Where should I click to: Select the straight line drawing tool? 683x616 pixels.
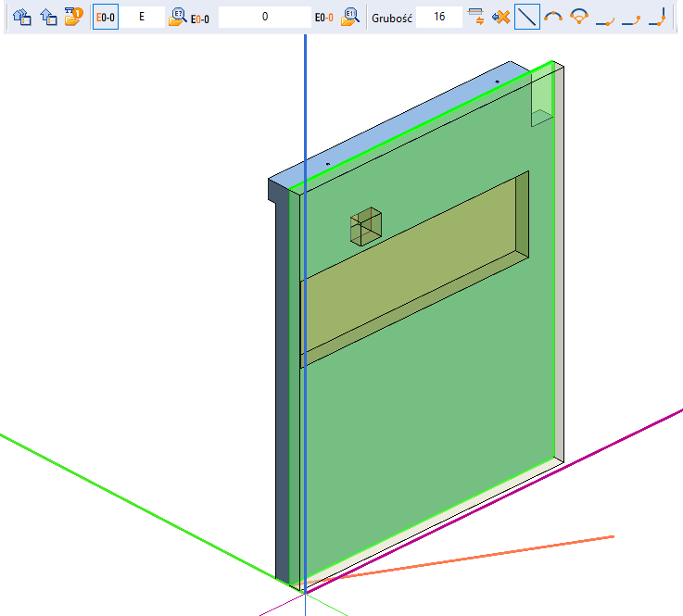coord(527,17)
